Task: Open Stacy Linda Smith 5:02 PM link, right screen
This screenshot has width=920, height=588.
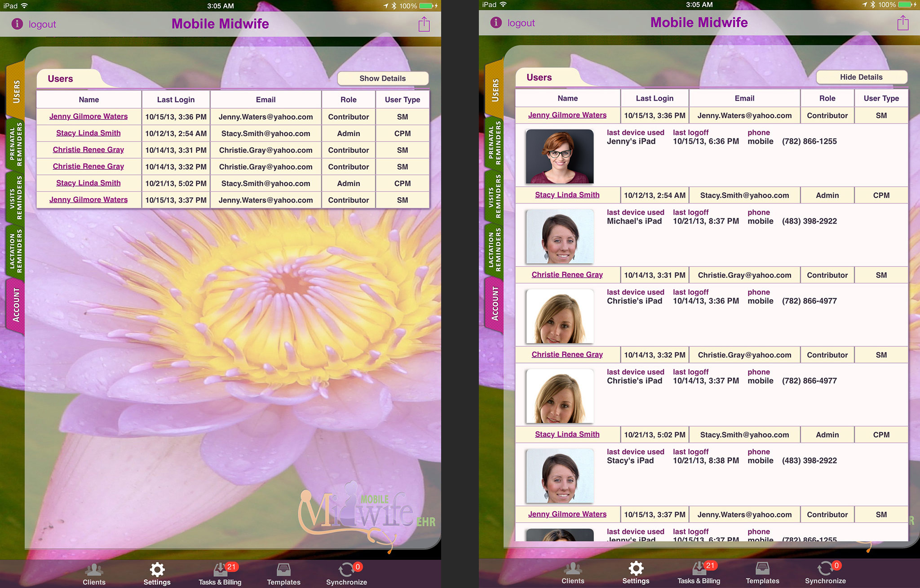Action: tap(567, 434)
